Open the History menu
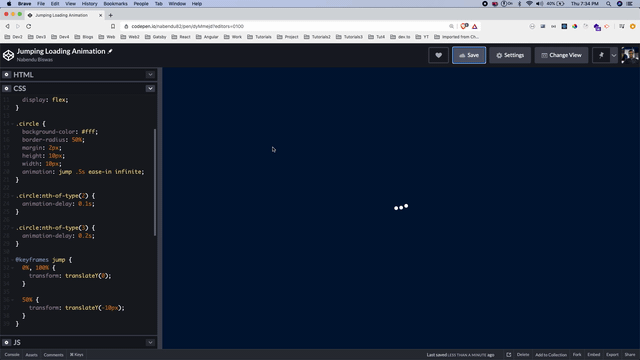This screenshot has width=640, height=360. (89, 4)
